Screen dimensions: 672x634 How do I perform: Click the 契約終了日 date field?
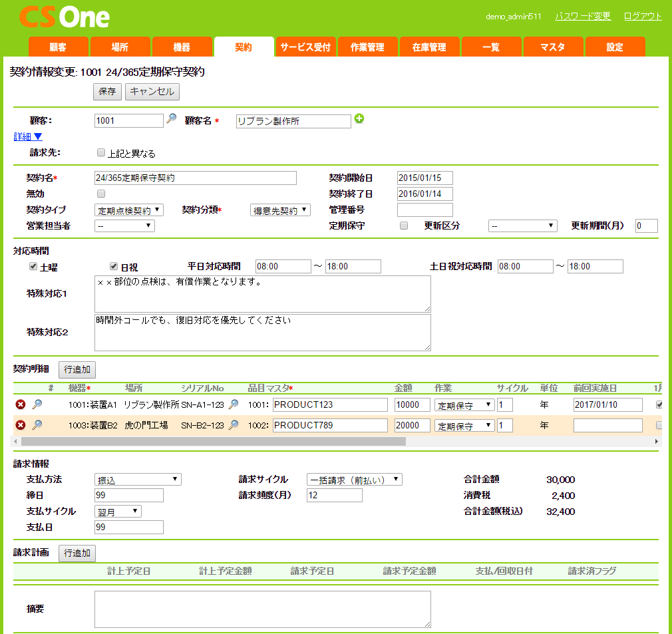(x=424, y=194)
